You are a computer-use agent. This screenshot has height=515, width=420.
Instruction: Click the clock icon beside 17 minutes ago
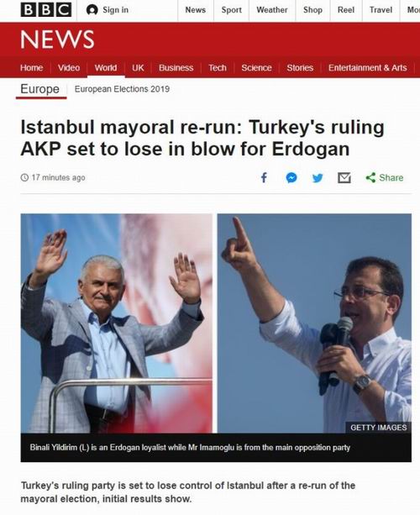[x=24, y=178]
